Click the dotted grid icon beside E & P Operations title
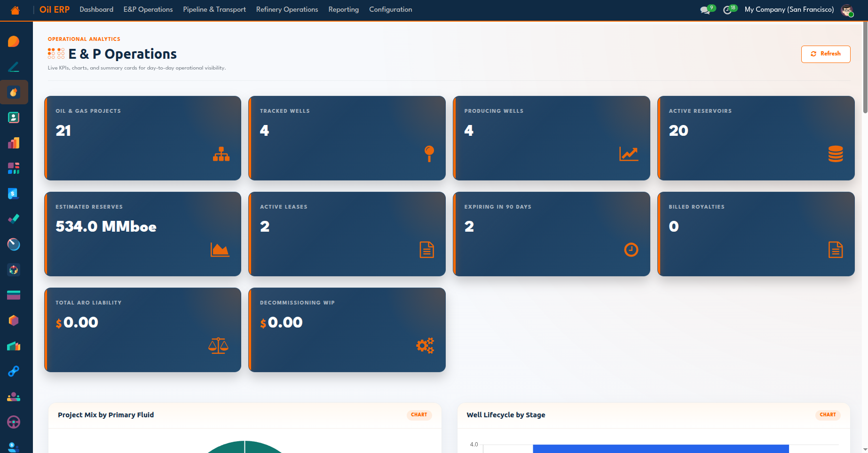The image size is (868, 453). click(56, 54)
